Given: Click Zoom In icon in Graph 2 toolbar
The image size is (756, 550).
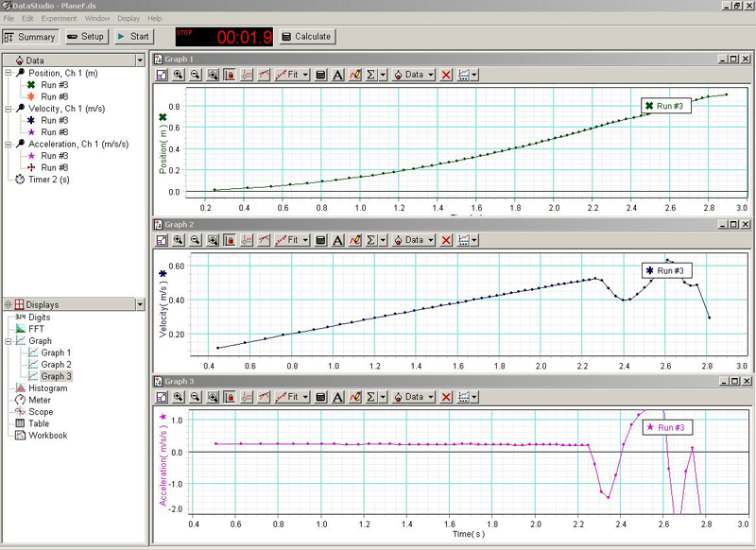Looking at the screenshot, I should point(179,240).
